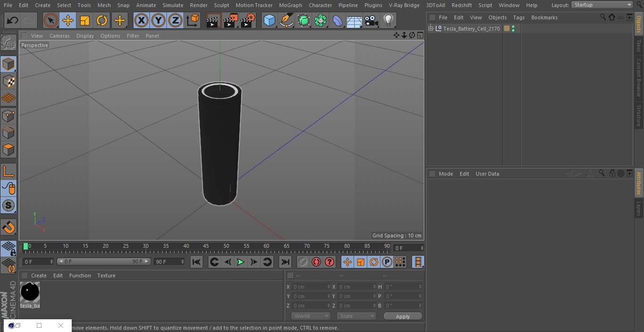This screenshot has width=644, height=332.
Task: Switch to Content Browser tab
Action: 639,77
